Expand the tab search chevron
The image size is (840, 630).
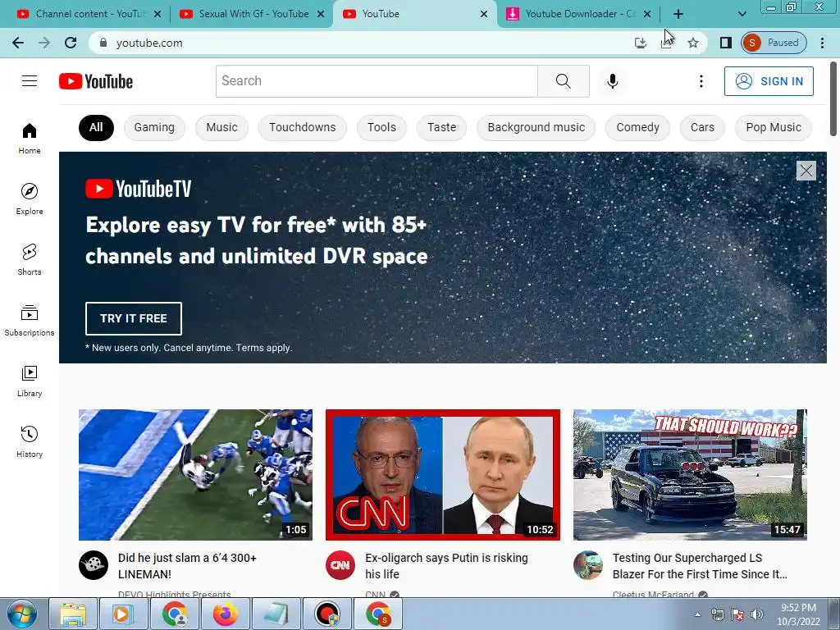tap(742, 14)
